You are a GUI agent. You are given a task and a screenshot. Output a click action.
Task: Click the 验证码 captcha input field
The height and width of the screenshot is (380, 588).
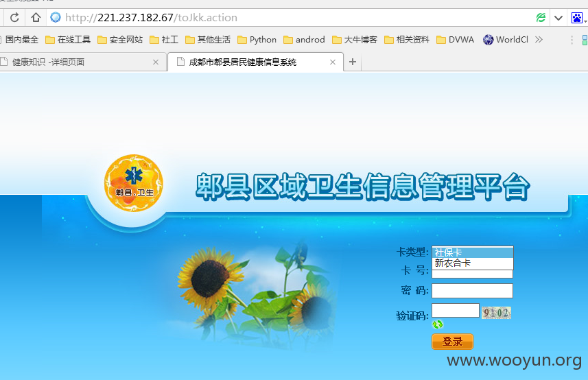[456, 310]
